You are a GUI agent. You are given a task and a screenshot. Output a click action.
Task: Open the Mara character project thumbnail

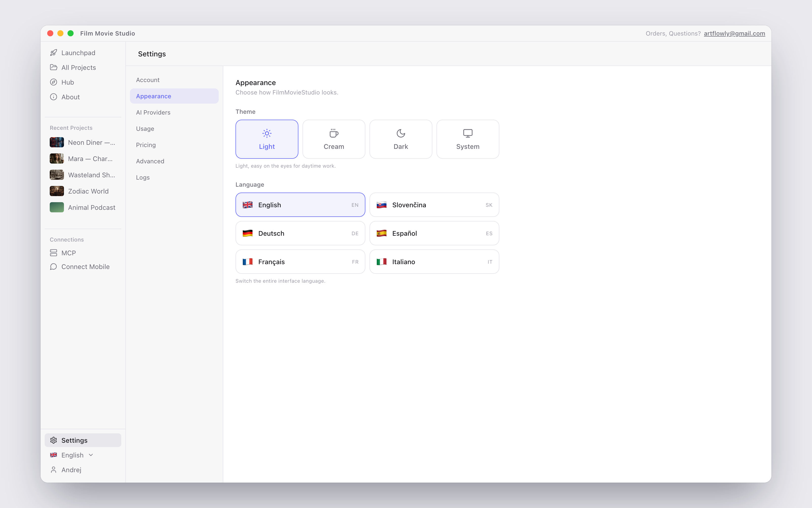point(57,158)
